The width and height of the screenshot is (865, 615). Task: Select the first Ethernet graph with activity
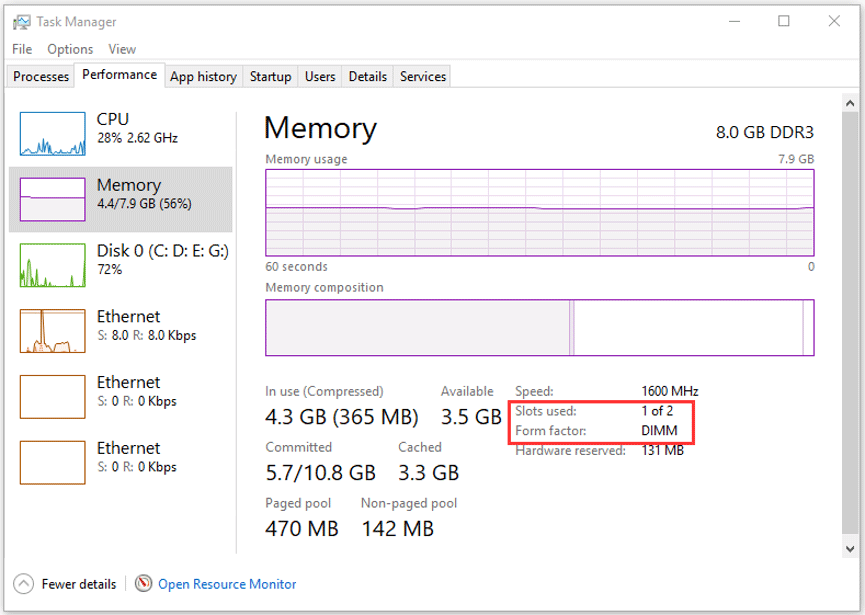tap(52, 331)
